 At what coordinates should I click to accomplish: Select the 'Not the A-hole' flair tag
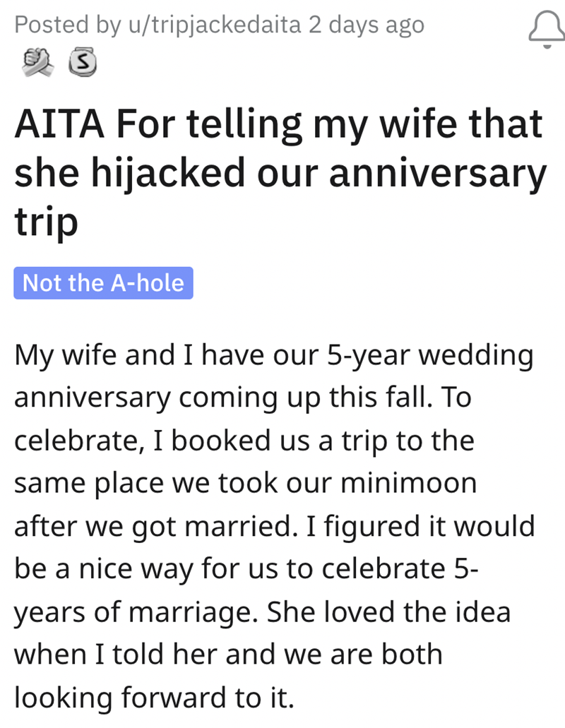coord(103,283)
